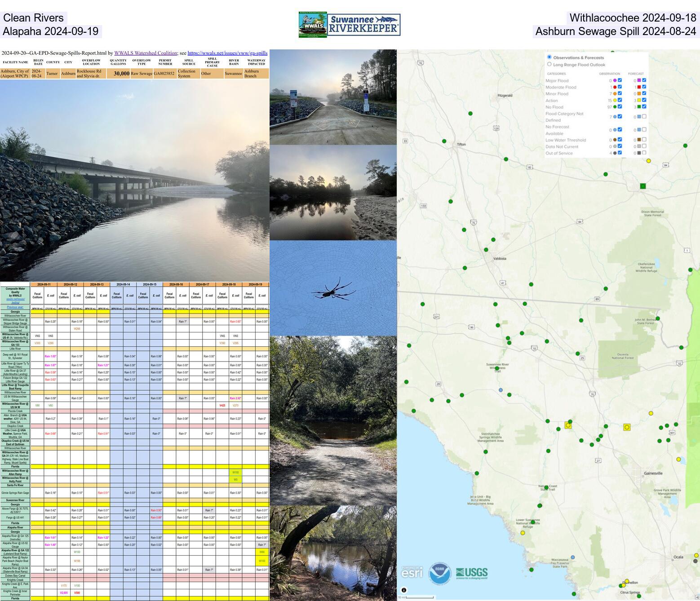
Task: Click the sunrise sandbar river photo
Action: click(x=333, y=192)
